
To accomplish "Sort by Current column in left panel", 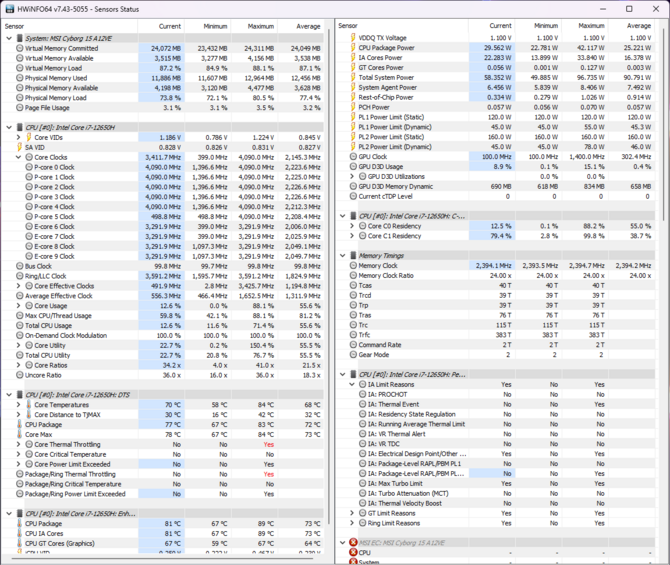I will tap(162, 26).
